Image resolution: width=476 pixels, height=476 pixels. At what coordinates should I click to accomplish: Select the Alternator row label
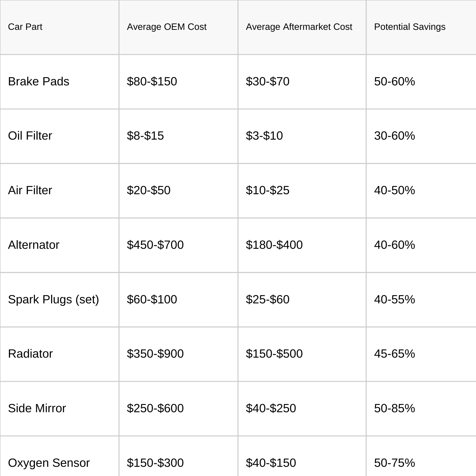34,245
